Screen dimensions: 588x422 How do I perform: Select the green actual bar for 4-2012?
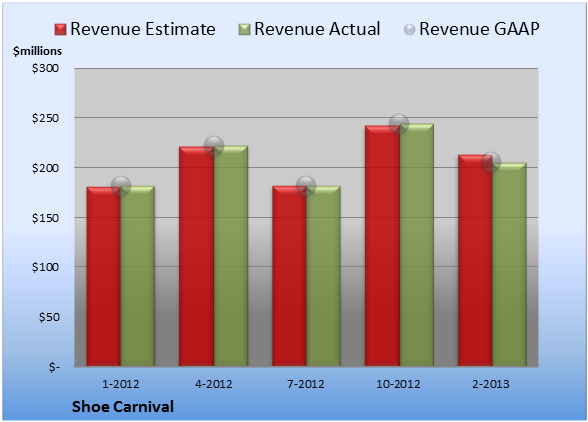[x=231, y=256]
